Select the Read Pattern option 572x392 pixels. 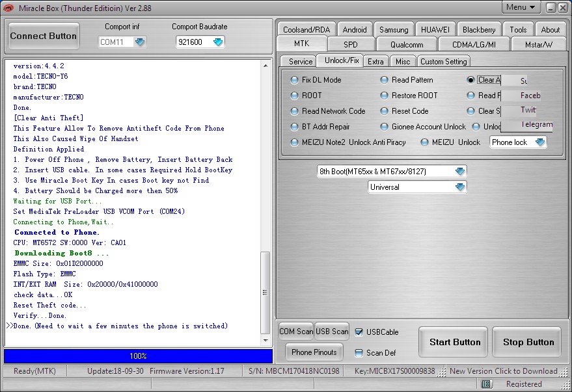(x=384, y=80)
